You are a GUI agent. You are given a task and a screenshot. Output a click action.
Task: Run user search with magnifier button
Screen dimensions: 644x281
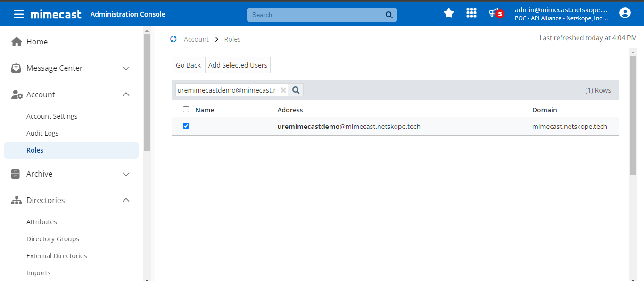coord(296,90)
